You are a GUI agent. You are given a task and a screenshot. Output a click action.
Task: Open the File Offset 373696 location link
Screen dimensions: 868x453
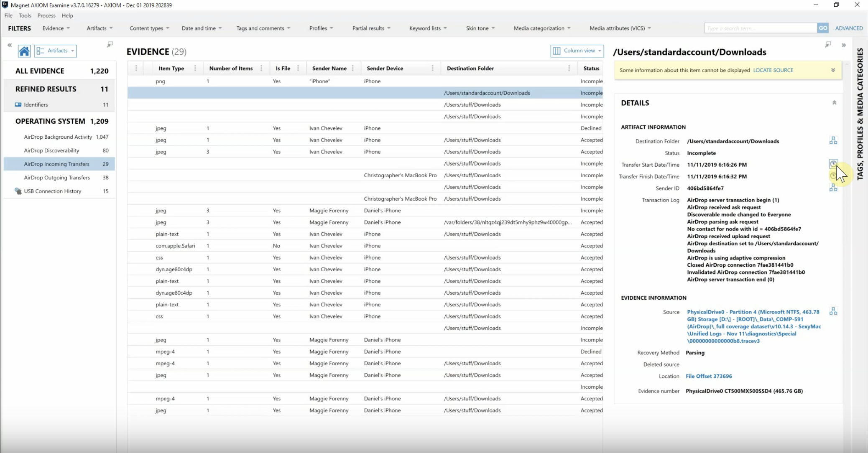click(709, 376)
